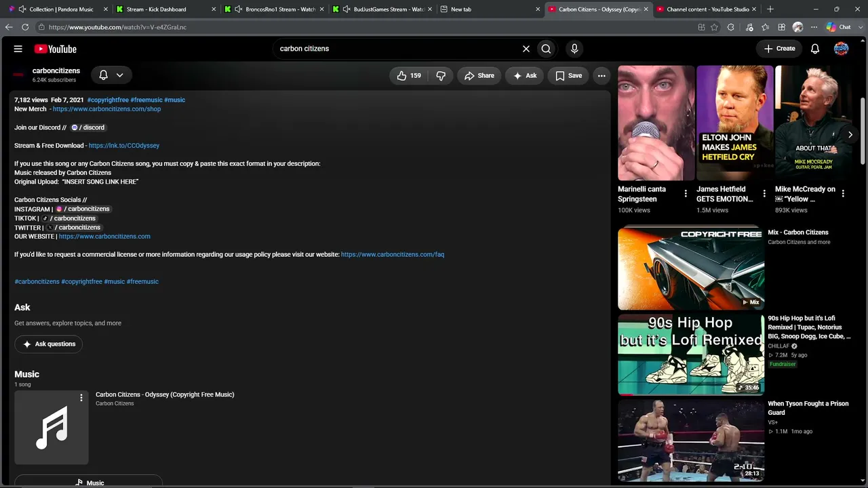Go to the YouTube home logo
The width and height of the screenshot is (868, 488).
click(x=56, y=49)
